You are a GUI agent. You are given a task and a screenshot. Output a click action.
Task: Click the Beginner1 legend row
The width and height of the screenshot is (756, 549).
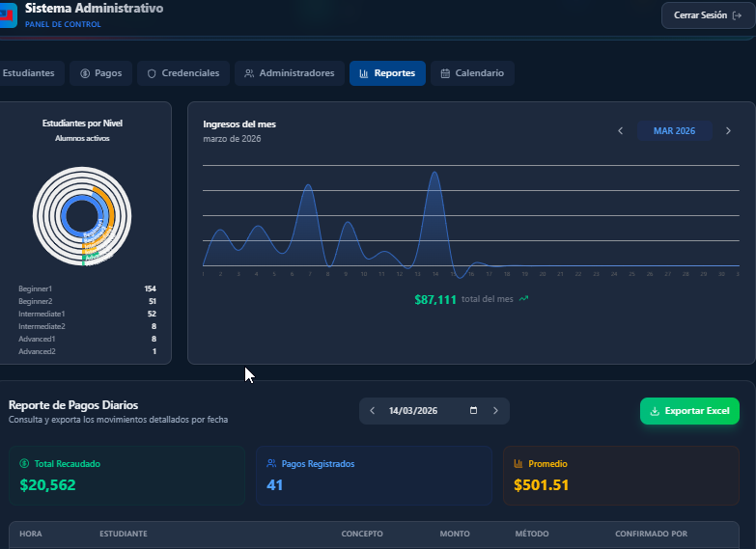click(87, 288)
